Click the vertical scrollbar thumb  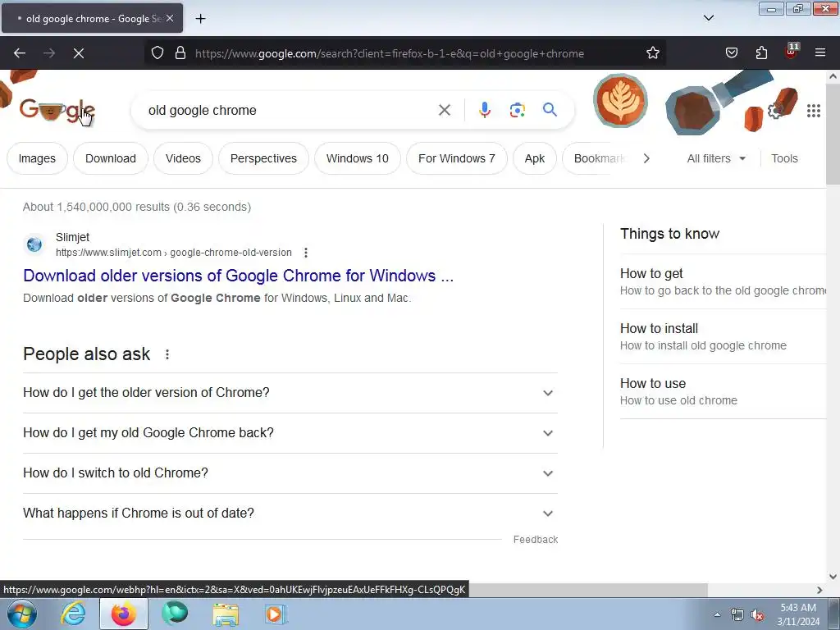pos(833,134)
